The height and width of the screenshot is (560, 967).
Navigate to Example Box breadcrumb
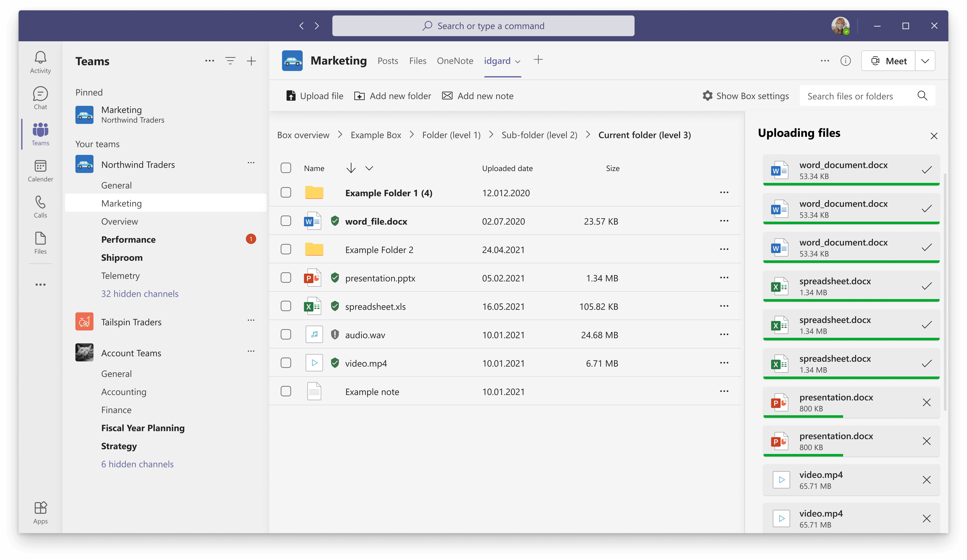point(376,135)
